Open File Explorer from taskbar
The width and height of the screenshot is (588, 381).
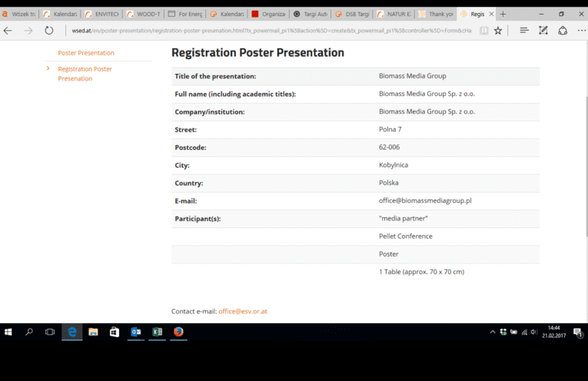pyautogui.click(x=93, y=332)
